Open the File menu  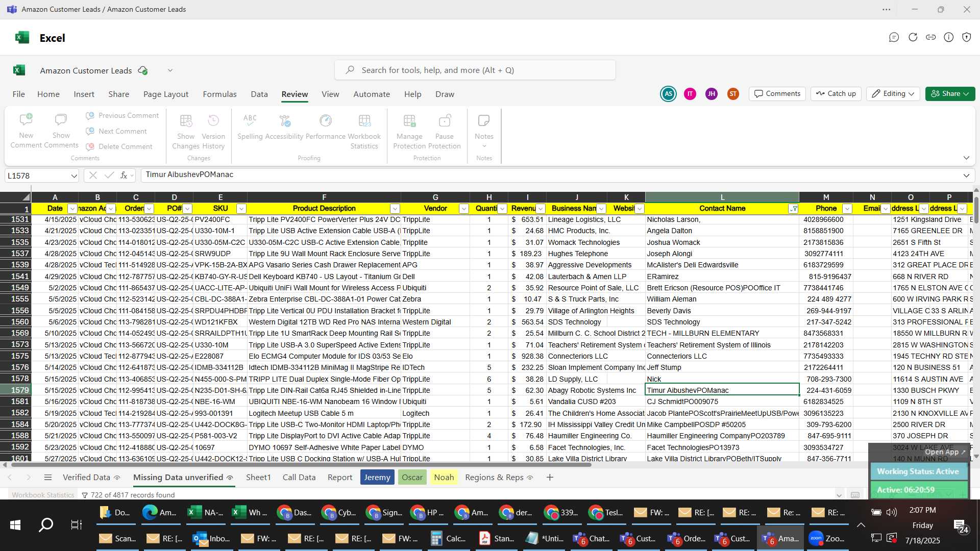tap(18, 94)
